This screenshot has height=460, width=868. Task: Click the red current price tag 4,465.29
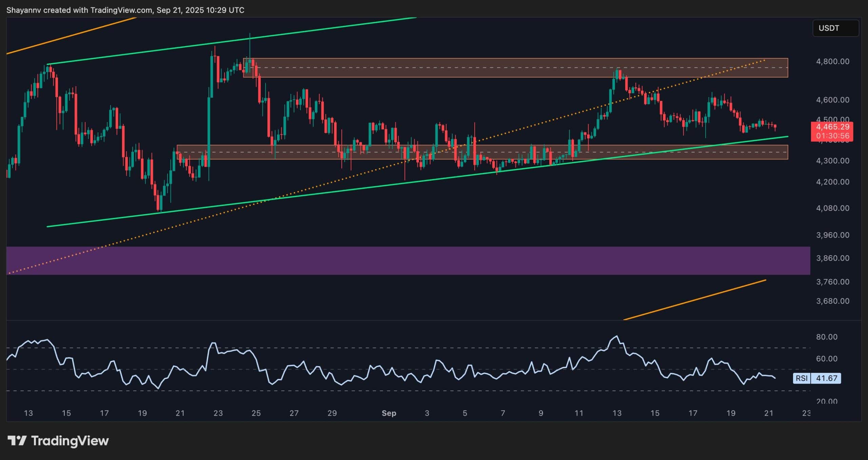point(832,127)
